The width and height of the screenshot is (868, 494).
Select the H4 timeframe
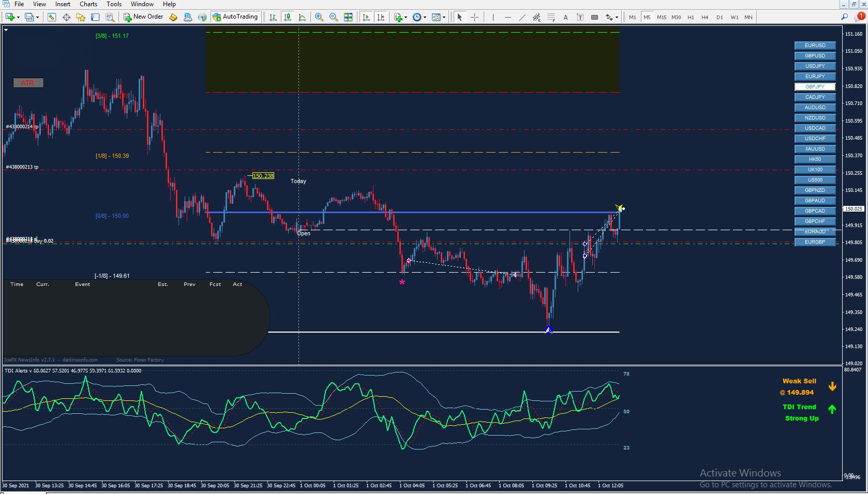tap(705, 17)
